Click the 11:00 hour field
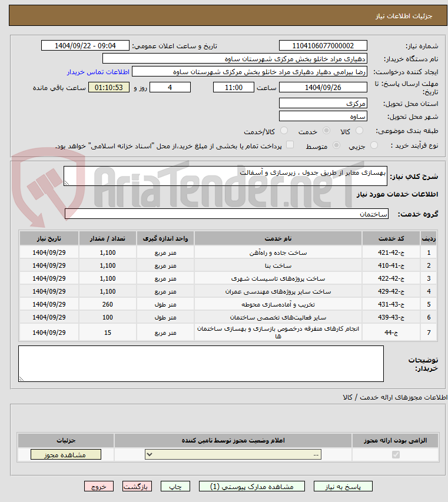448x502 pixels. point(234,87)
